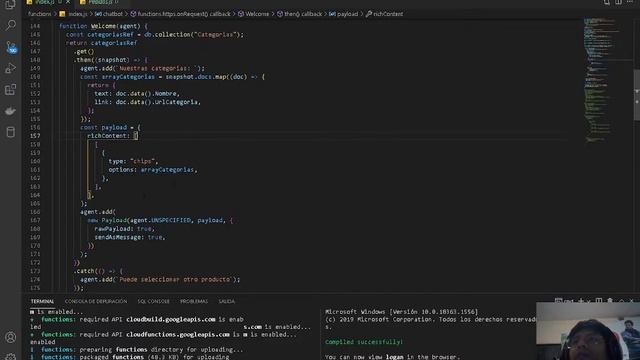Click 'doc.data().Nombre' on line 152
This screenshot has height=360, width=640.
pyautogui.click(x=147, y=93)
